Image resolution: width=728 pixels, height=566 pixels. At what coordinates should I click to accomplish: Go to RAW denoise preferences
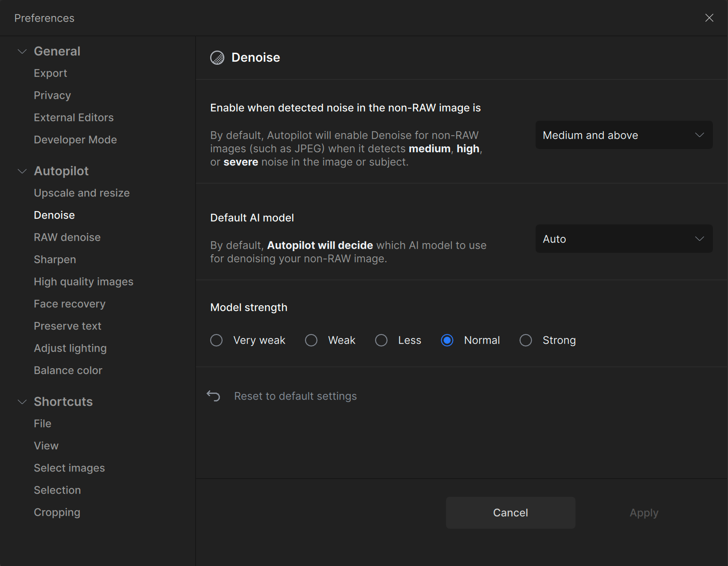[x=67, y=237]
